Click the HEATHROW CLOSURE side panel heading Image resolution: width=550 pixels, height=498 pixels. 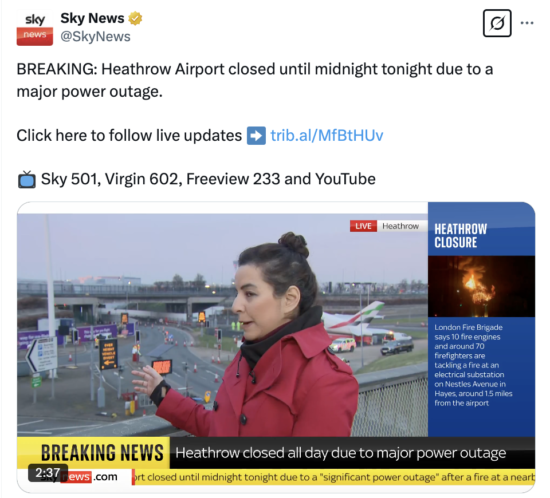coord(461,236)
